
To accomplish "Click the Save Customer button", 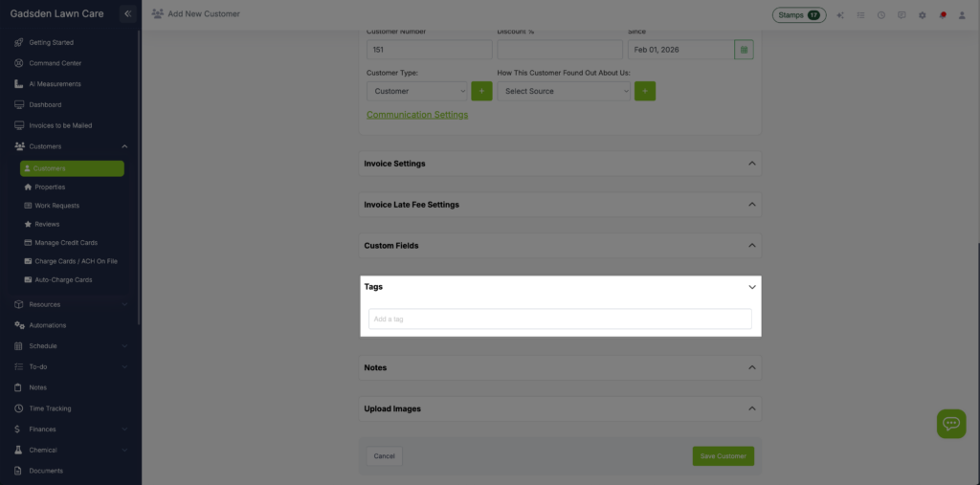I will [x=723, y=456].
